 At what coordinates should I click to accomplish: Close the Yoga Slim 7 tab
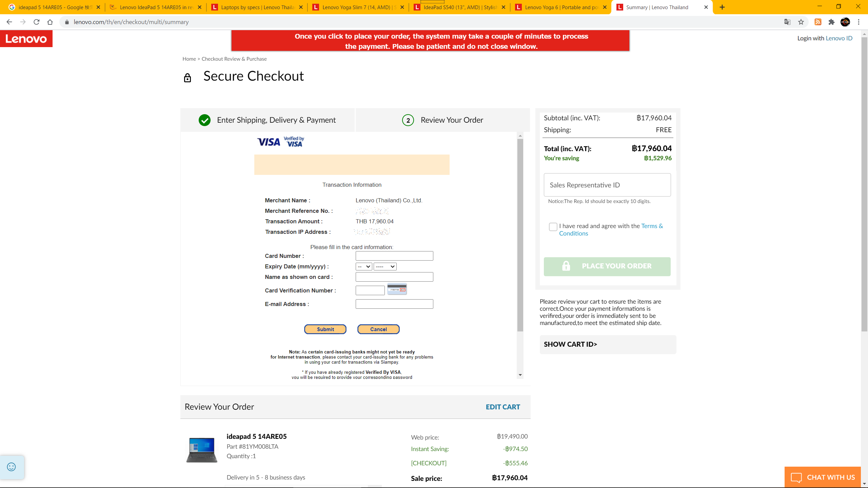click(x=402, y=7)
